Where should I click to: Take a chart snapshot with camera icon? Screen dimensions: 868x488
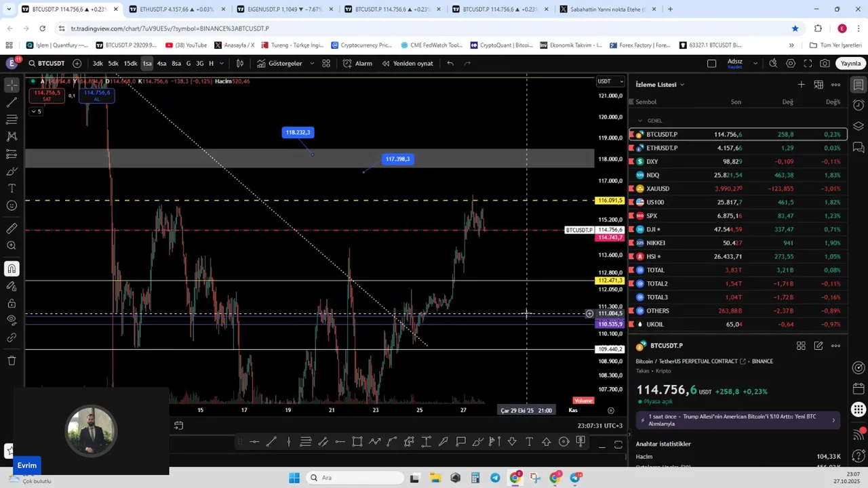click(x=825, y=63)
